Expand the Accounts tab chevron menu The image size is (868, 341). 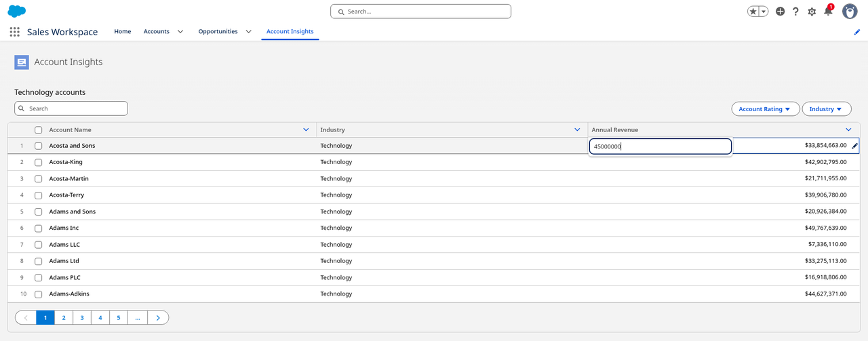tap(180, 32)
